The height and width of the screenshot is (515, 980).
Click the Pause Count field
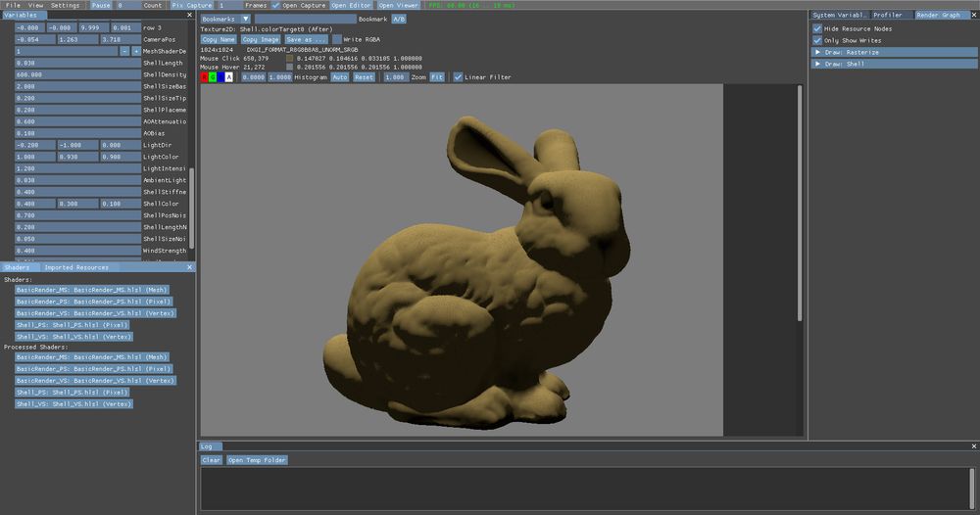click(128, 5)
